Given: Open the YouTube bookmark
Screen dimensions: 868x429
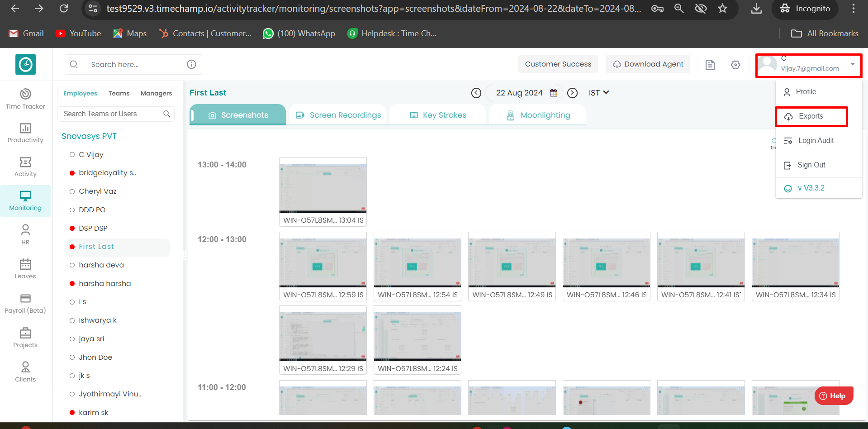Looking at the screenshot, I should pyautogui.click(x=78, y=33).
